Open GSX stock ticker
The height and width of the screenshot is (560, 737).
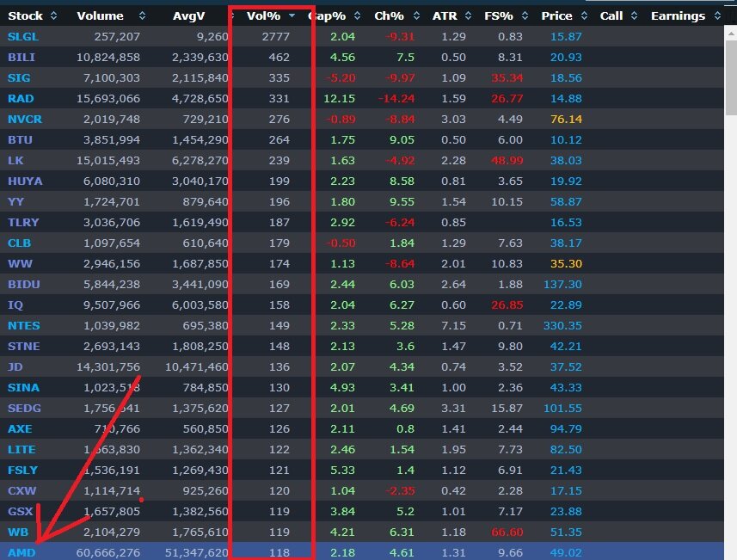[x=21, y=512]
